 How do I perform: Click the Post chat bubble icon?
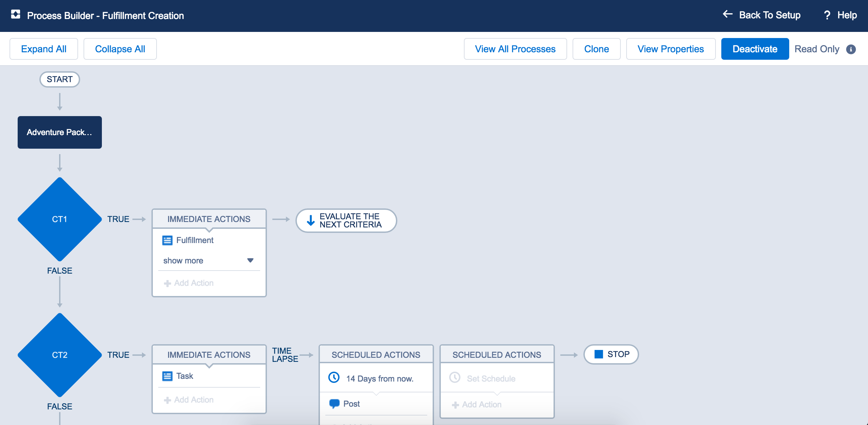point(334,404)
